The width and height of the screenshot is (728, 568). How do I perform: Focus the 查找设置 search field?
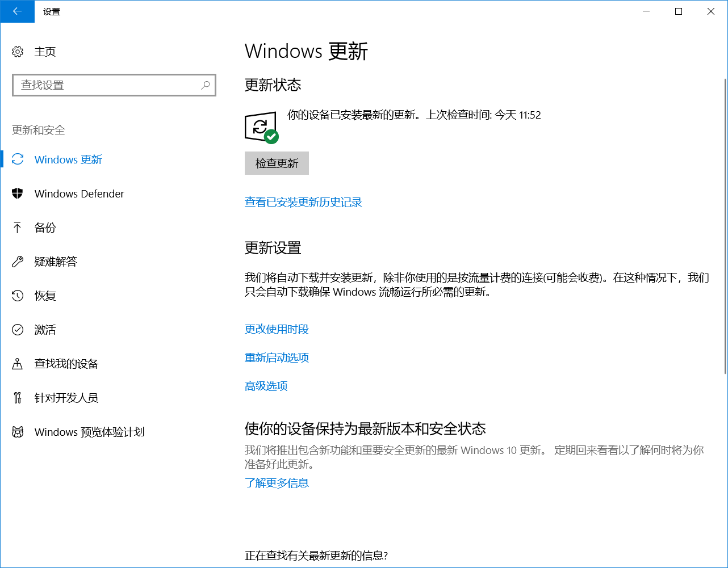(x=114, y=85)
